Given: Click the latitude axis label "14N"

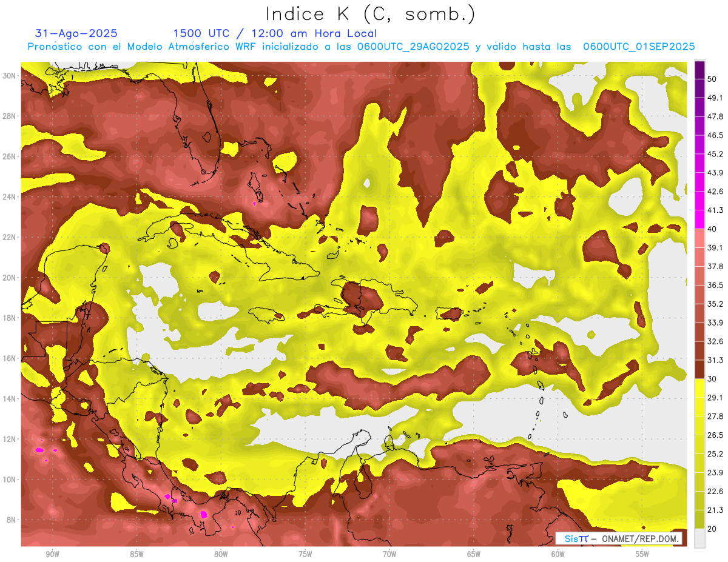Looking at the screenshot, I should click(10, 399).
